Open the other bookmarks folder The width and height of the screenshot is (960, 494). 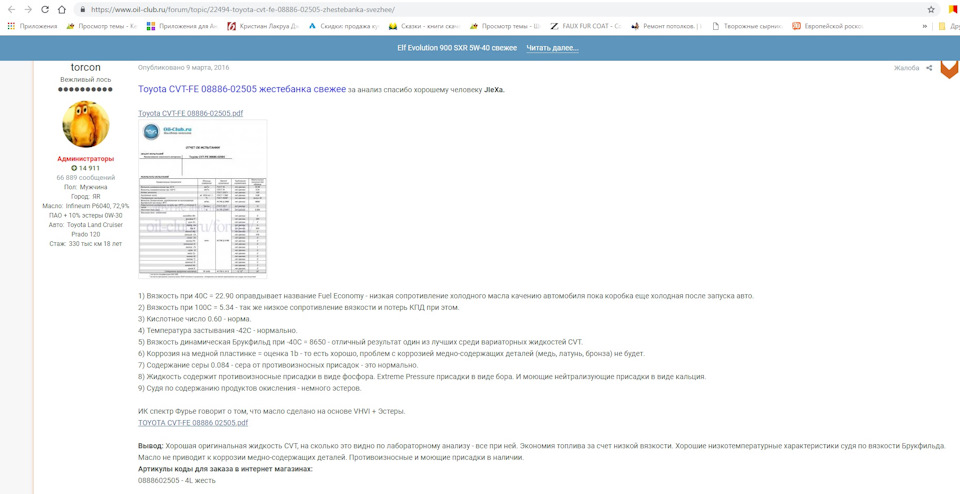pos(948,26)
